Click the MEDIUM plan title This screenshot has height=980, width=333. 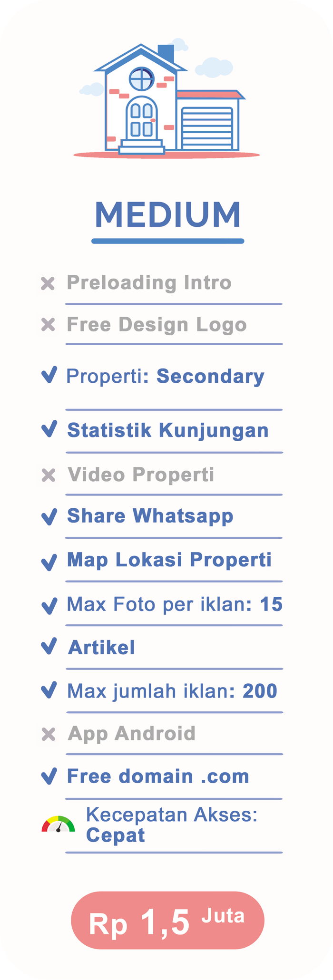[167, 214]
